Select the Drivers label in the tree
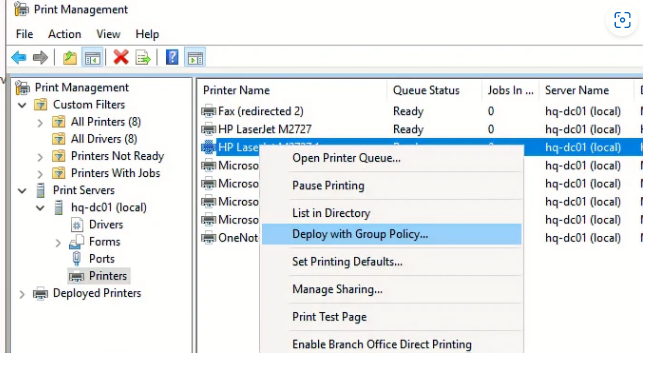This screenshot has width=661, height=365. pos(106,225)
